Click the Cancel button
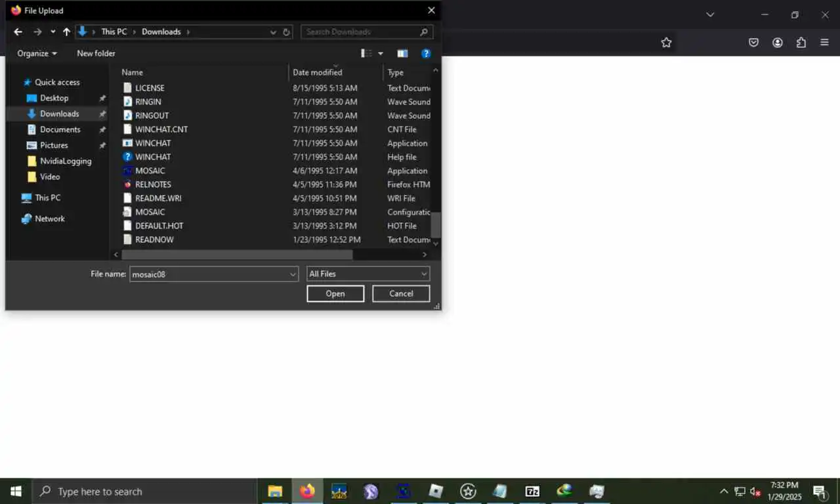 (x=401, y=293)
